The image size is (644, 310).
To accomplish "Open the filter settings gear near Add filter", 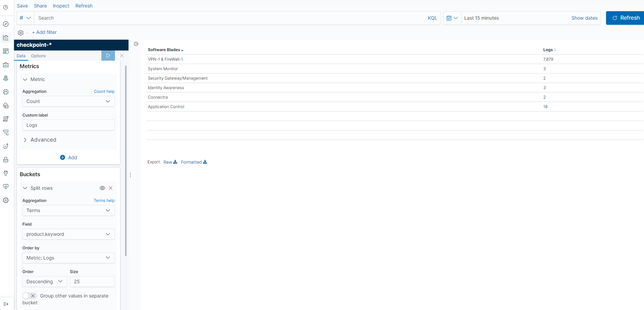I will point(20,33).
